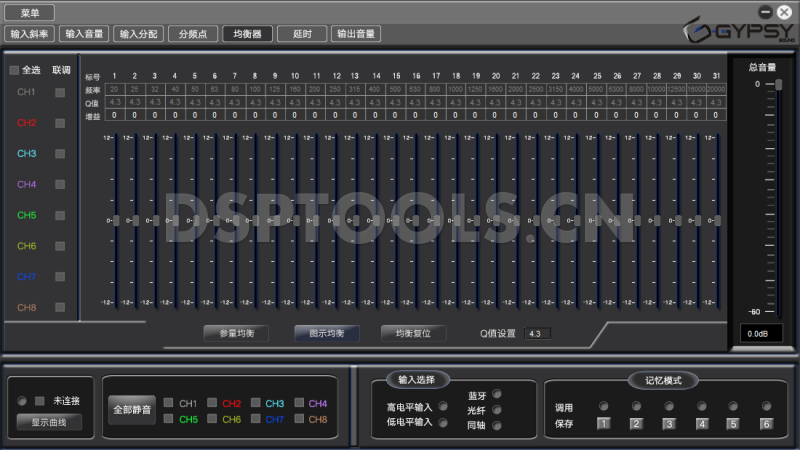Switch to the 延时 (delay) tab

[x=301, y=34]
